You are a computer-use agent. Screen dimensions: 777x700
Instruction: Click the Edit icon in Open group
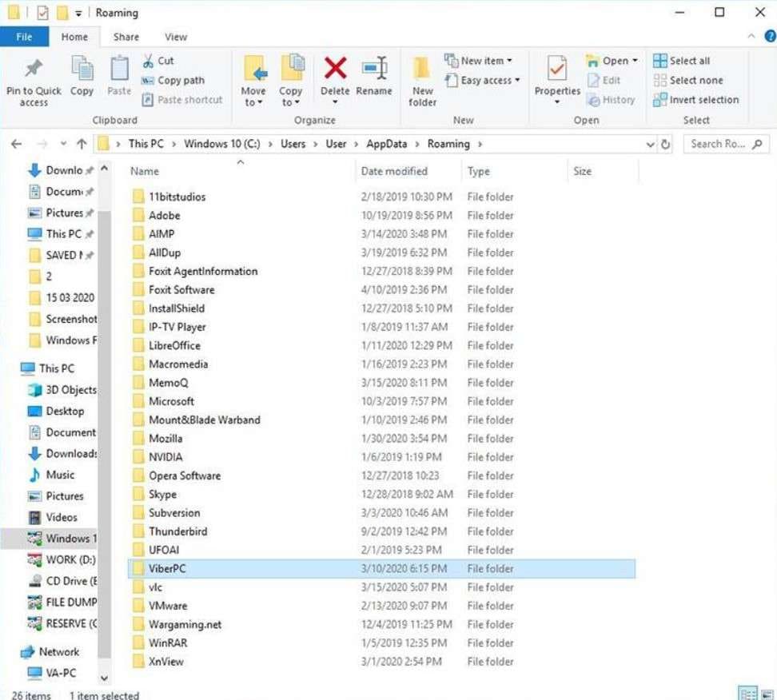[592, 80]
